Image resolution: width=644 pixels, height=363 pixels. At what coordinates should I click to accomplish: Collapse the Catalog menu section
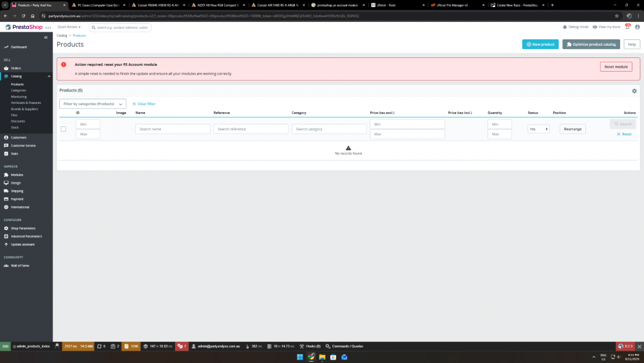(49, 77)
